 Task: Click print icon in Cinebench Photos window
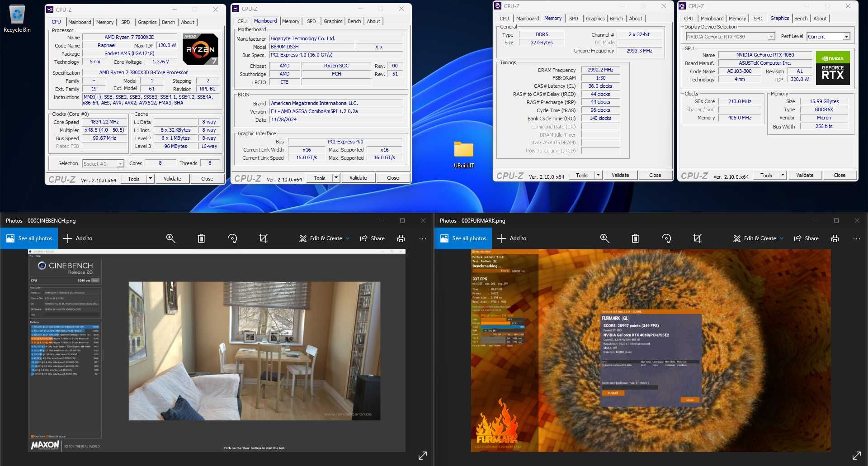(401, 238)
